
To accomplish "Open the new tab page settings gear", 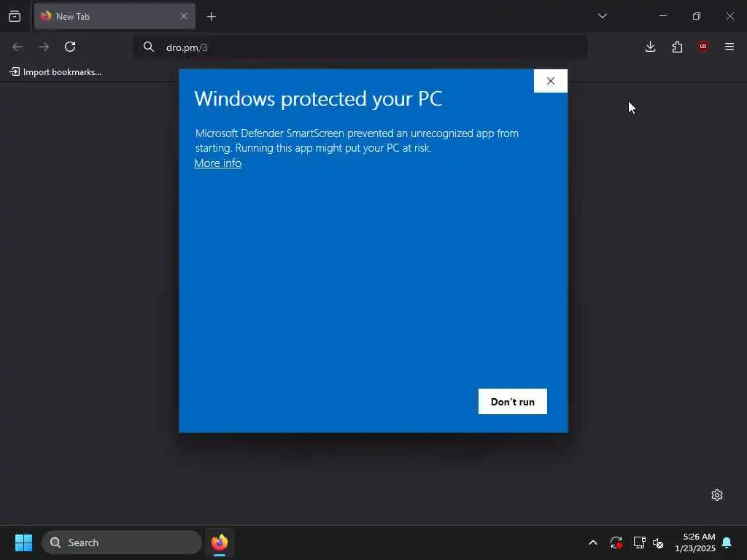I will (717, 495).
